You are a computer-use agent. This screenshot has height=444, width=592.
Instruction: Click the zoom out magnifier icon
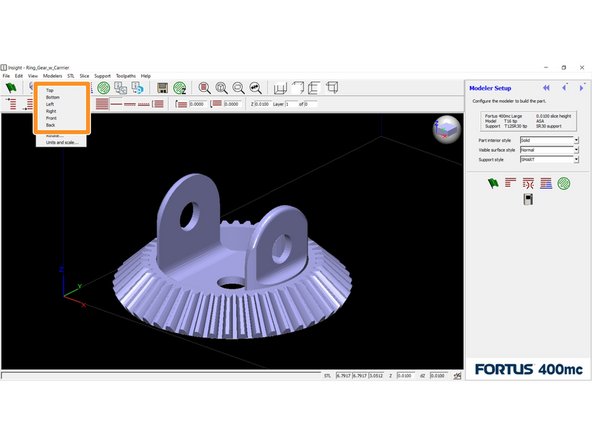pos(238,88)
